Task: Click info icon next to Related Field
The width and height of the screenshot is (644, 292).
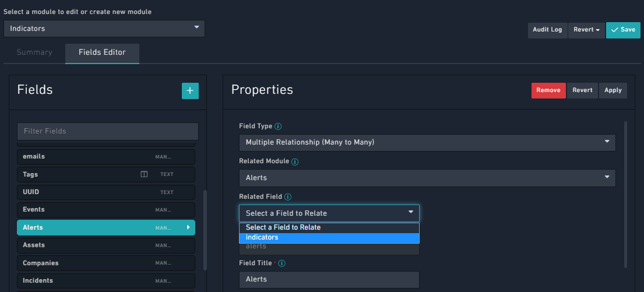Action: click(288, 197)
